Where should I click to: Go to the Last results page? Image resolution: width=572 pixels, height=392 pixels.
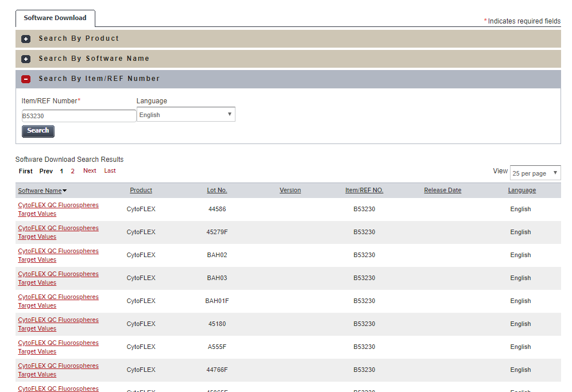(x=110, y=170)
